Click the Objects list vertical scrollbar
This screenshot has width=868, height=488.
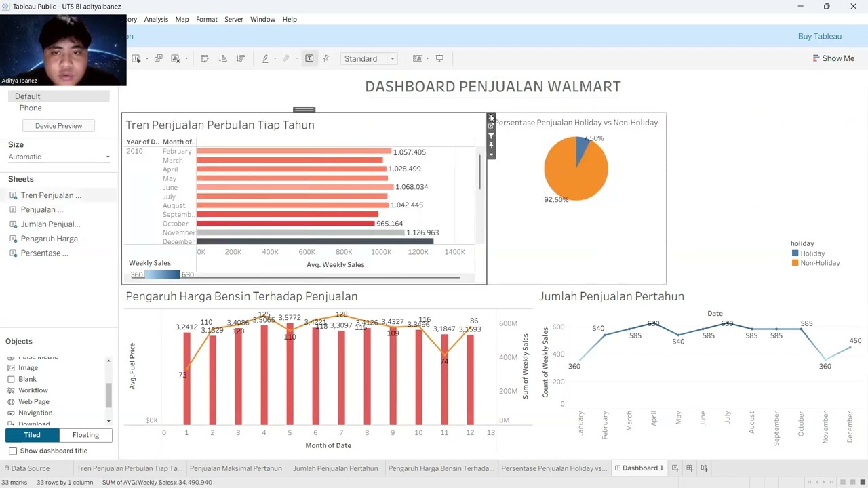click(108, 394)
